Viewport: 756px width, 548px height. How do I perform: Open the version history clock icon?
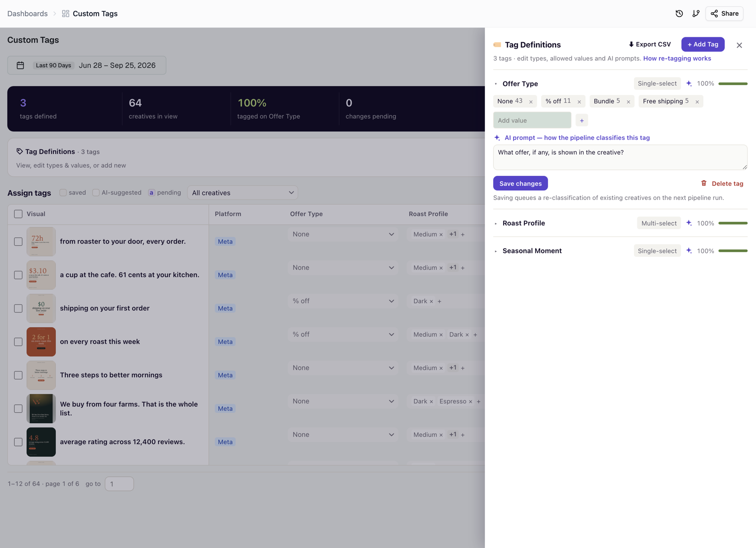coord(679,14)
